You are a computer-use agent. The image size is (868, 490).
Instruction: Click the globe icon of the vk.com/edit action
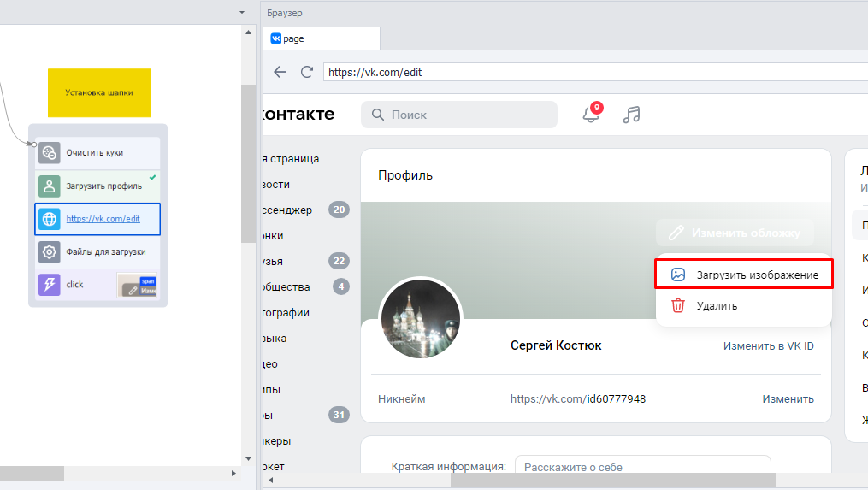50,219
